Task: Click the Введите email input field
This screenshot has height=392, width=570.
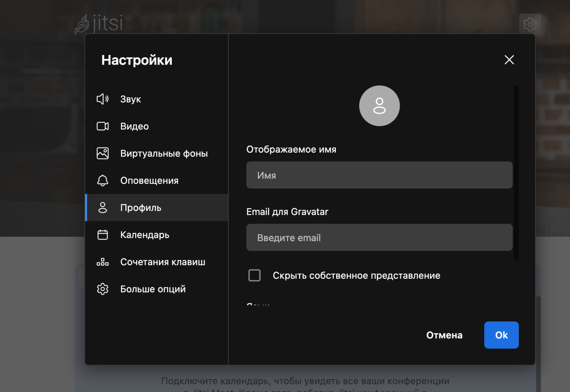Action: click(379, 238)
